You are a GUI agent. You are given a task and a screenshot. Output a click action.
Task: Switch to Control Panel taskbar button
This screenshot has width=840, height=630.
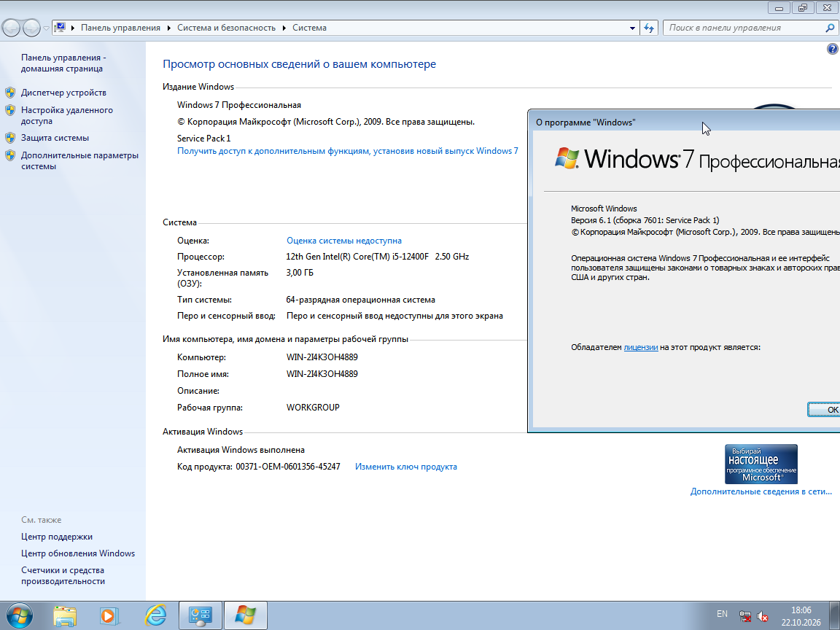[x=201, y=615]
